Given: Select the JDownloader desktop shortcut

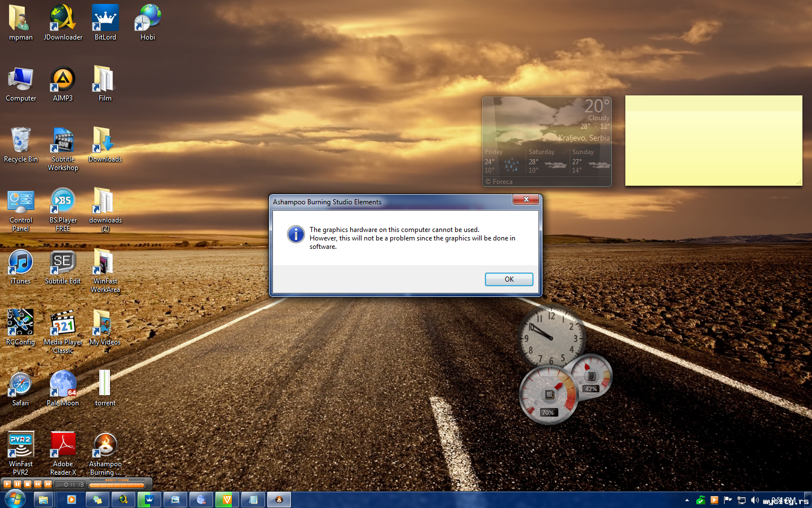Looking at the screenshot, I should tap(63, 23).
